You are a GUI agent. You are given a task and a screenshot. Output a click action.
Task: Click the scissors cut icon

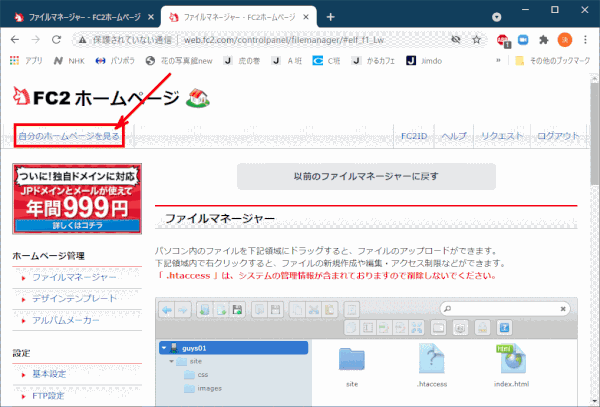(314, 310)
